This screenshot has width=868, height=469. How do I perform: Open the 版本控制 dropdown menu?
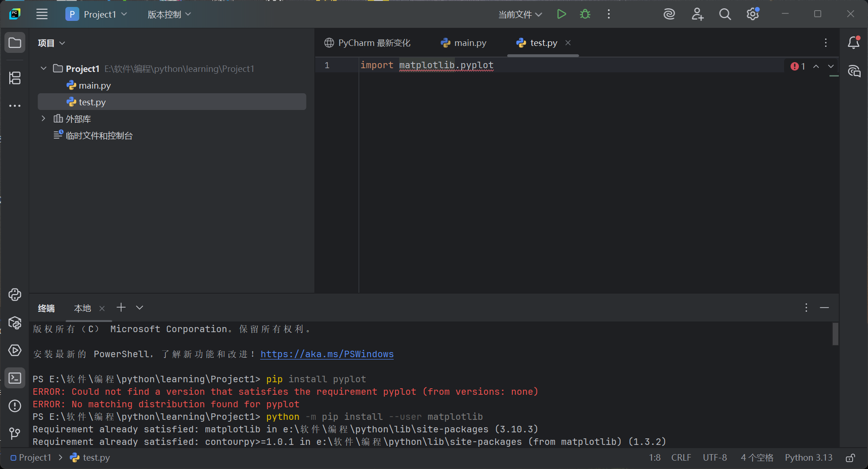pos(169,14)
